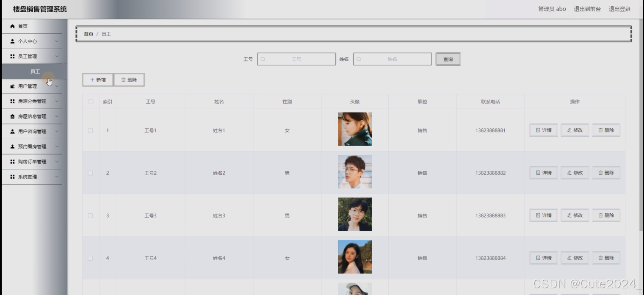Click the grid icon next to 员工管理
Image resolution: width=644 pixels, height=295 pixels.
point(13,56)
